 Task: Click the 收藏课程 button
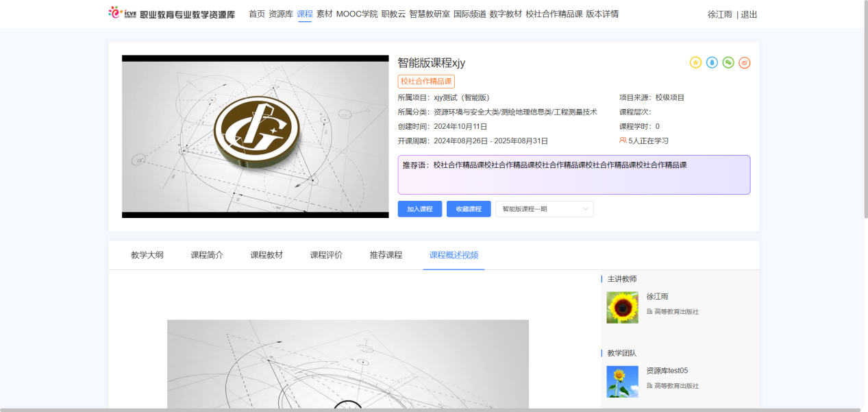tap(469, 209)
